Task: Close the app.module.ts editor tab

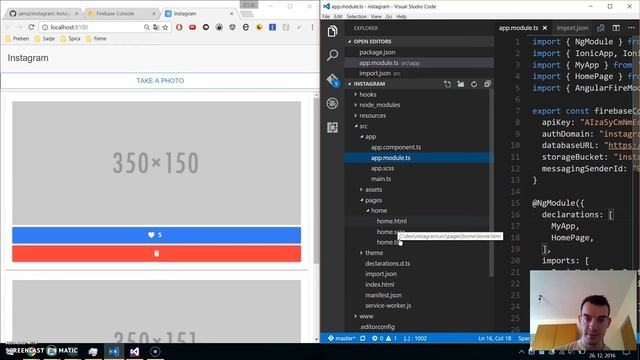Action: click(545, 28)
